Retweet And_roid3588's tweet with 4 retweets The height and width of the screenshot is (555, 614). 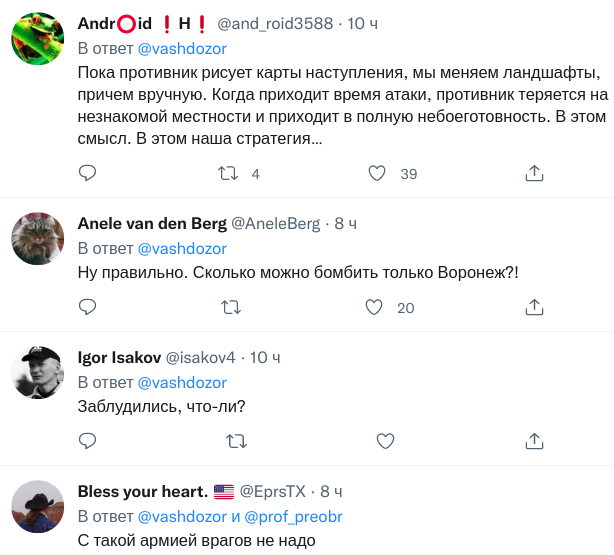[x=228, y=173]
